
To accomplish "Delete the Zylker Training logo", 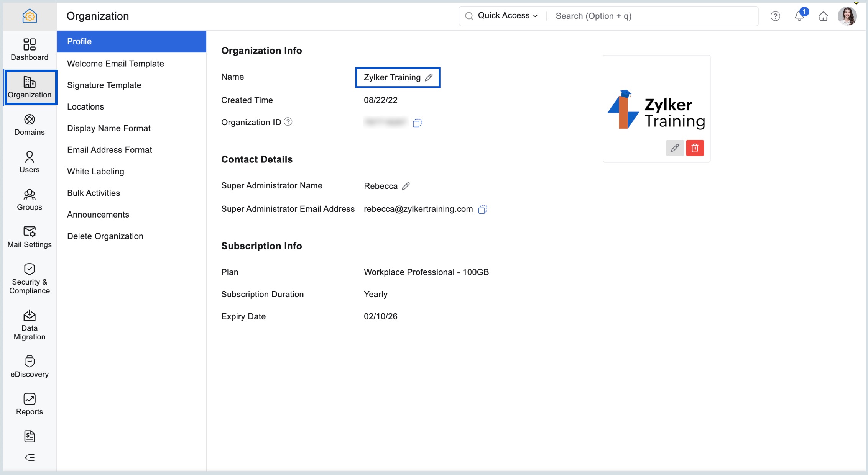I will coord(695,148).
